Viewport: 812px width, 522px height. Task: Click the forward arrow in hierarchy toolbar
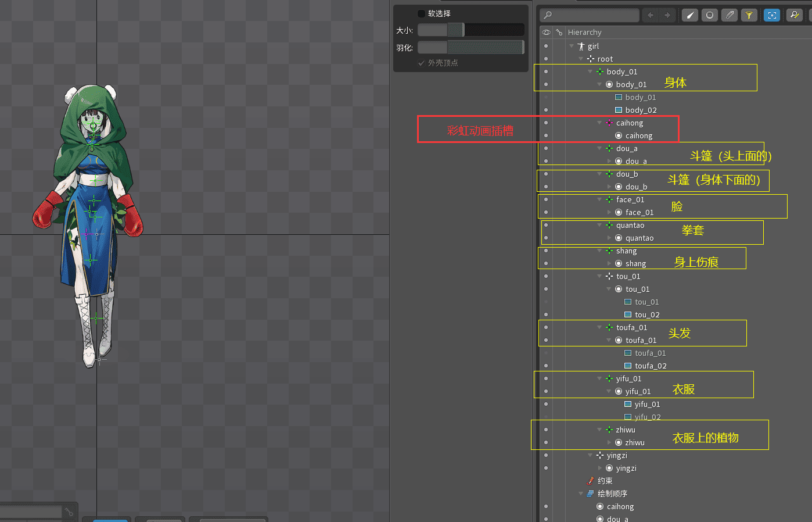click(667, 15)
